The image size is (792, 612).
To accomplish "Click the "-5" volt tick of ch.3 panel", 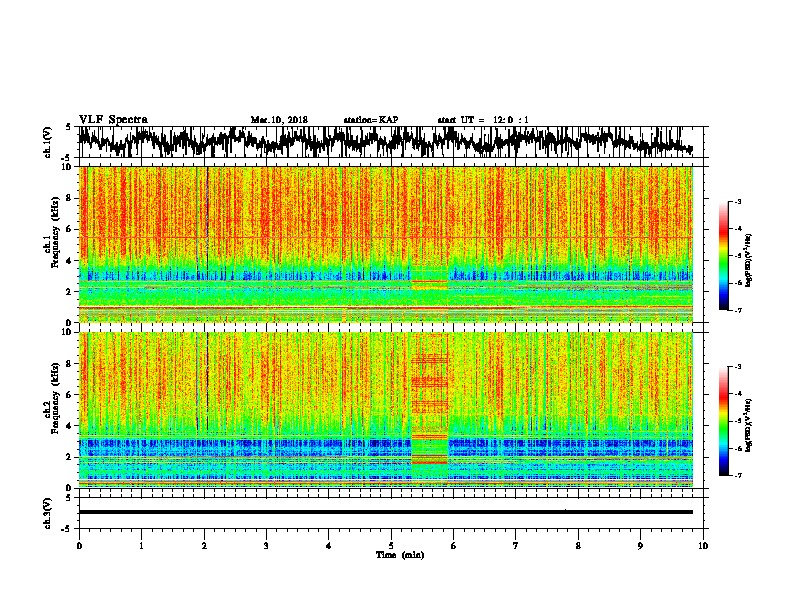I will (67, 529).
